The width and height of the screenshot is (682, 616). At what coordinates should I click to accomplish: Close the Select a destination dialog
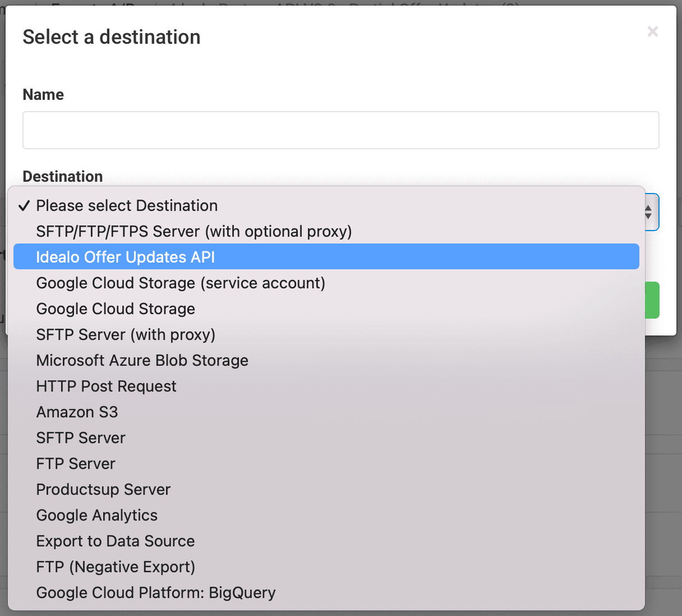click(652, 31)
